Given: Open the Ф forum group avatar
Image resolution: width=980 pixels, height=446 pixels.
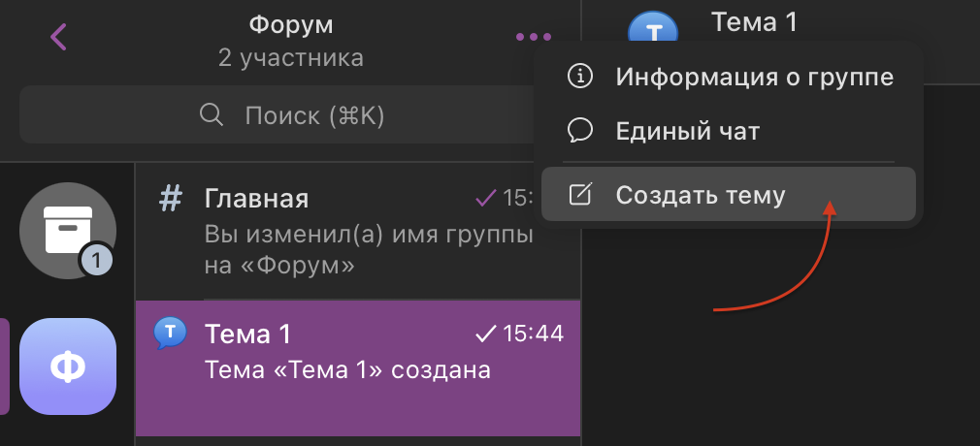Looking at the screenshot, I should tap(67, 366).
